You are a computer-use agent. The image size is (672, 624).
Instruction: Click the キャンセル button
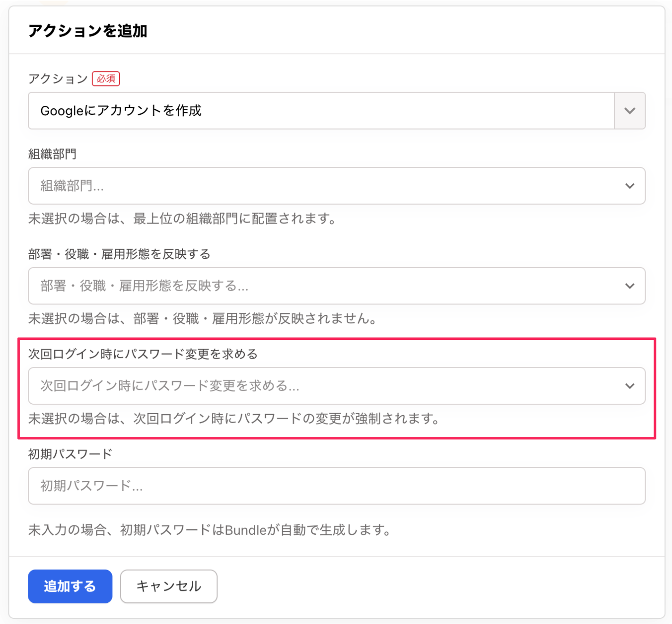point(169,586)
